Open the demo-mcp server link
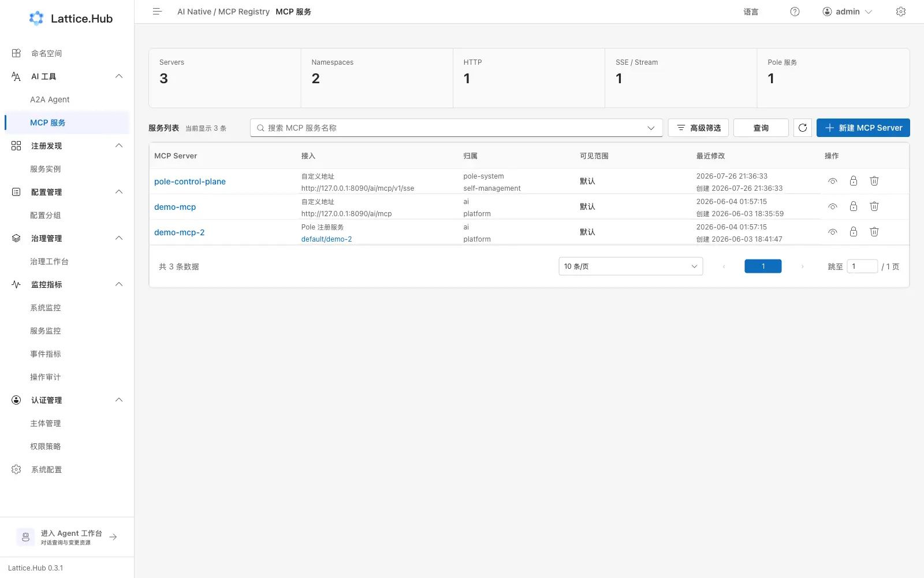Image resolution: width=924 pixels, height=578 pixels. [175, 207]
